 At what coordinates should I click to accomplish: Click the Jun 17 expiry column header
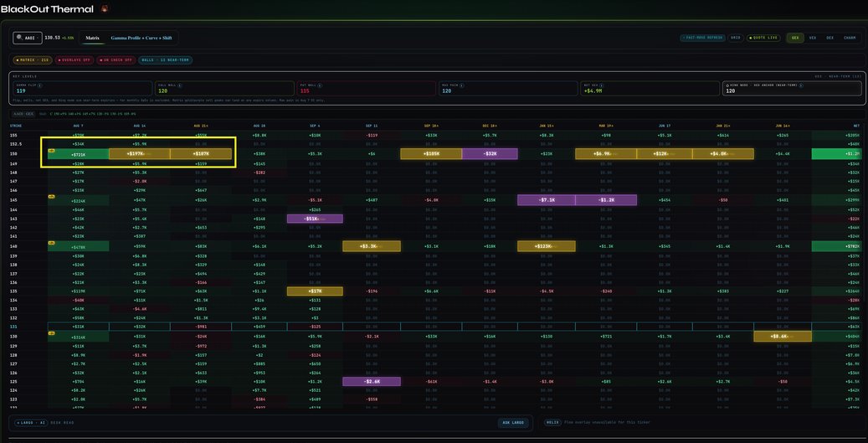point(665,126)
